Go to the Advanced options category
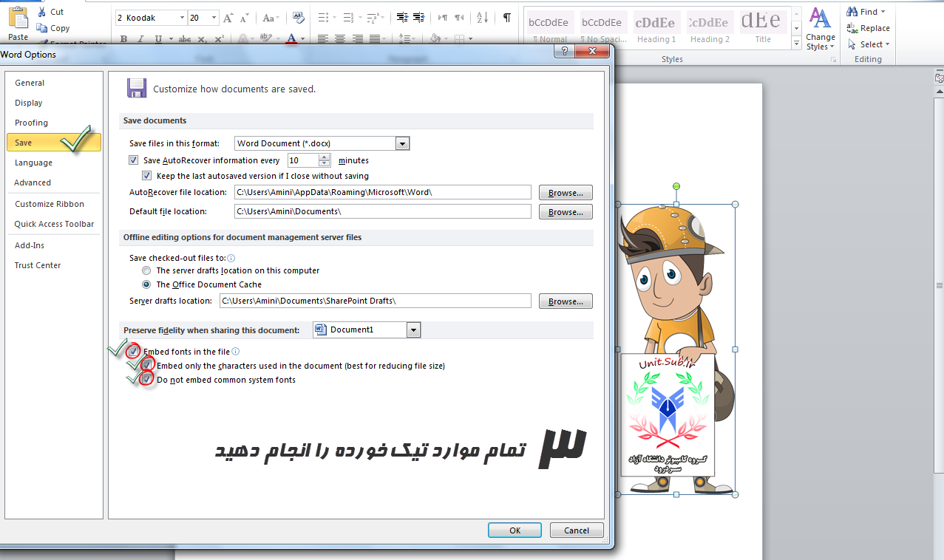Image resolution: width=944 pixels, height=560 pixels. pos(33,182)
